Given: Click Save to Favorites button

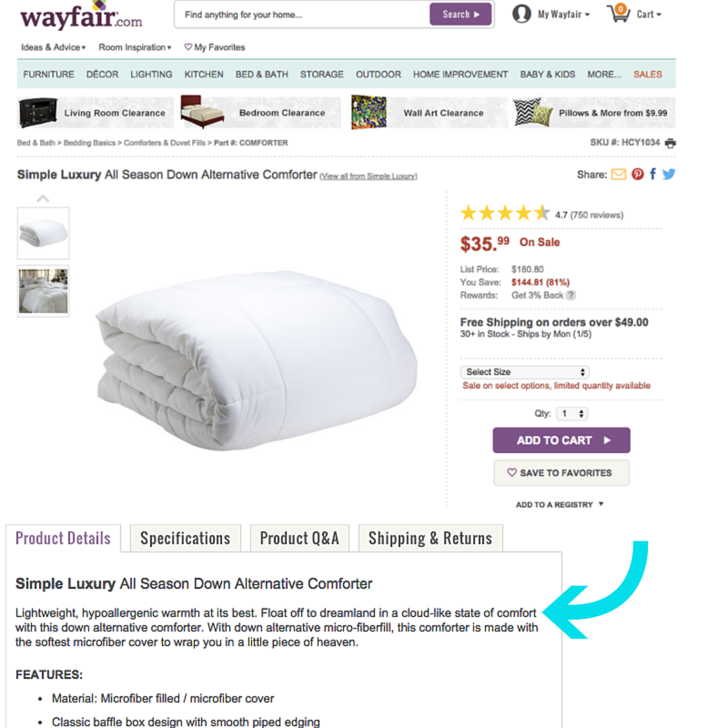Looking at the screenshot, I should [561, 472].
